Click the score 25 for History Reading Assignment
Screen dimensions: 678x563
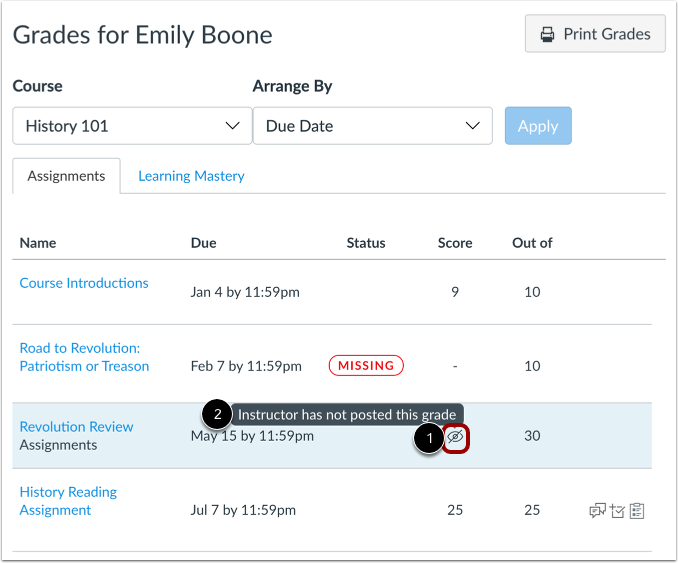click(455, 510)
